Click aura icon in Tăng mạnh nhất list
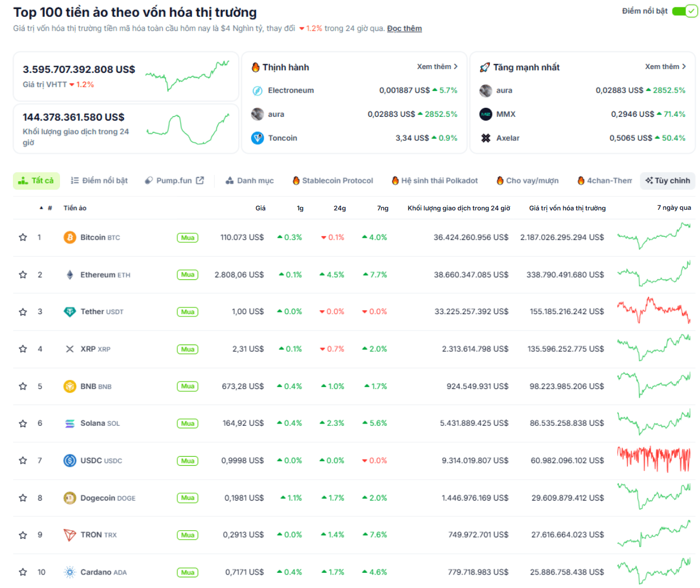This screenshot has height=588, width=700. 486,90
